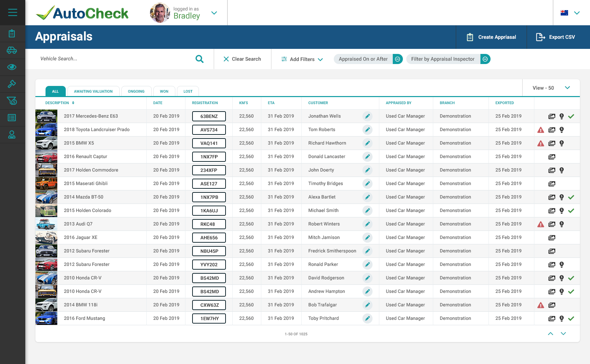Expand the logged-in user Bradley dropdown
590x364 pixels.
click(x=214, y=13)
